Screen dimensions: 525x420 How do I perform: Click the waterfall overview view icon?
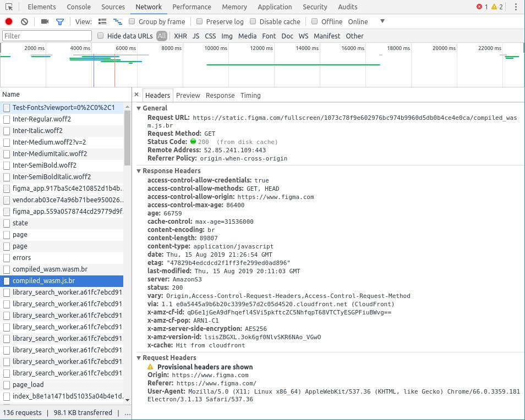(x=117, y=21)
